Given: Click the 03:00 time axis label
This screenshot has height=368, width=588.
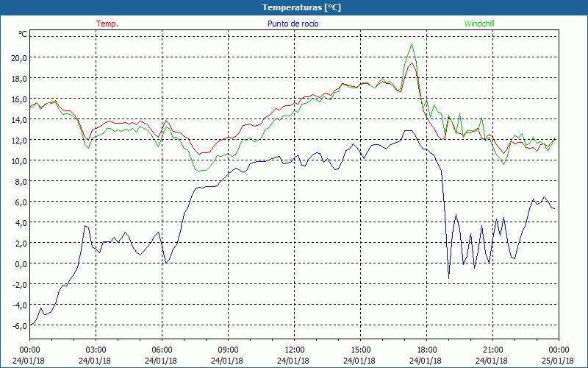Looking at the screenshot, I should pyautogui.click(x=96, y=350).
